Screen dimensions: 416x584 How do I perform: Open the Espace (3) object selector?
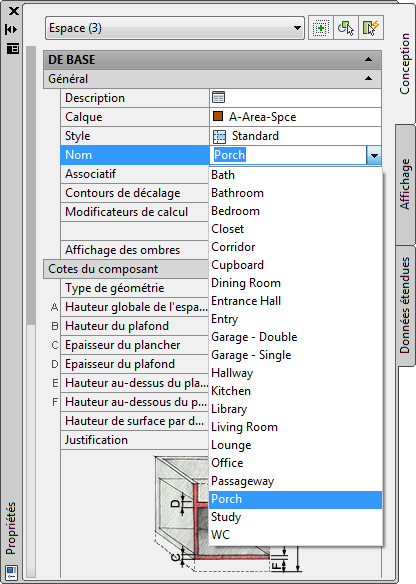[174, 28]
